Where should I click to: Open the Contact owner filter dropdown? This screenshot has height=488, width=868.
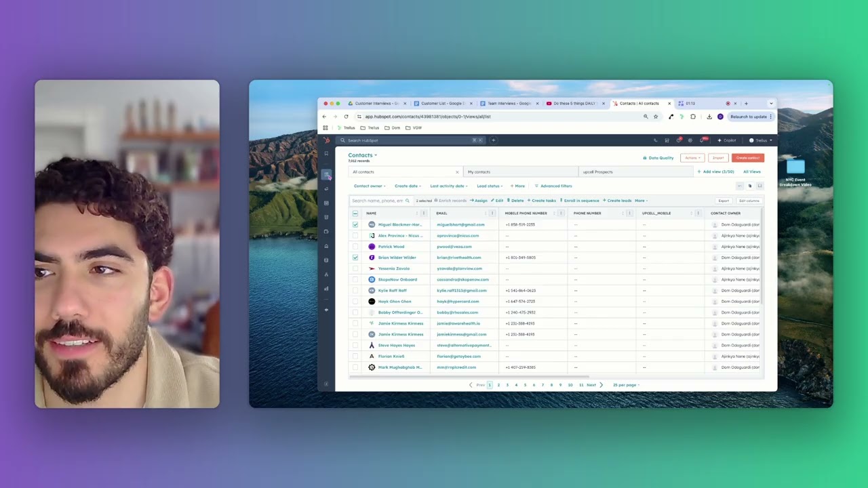(370, 186)
